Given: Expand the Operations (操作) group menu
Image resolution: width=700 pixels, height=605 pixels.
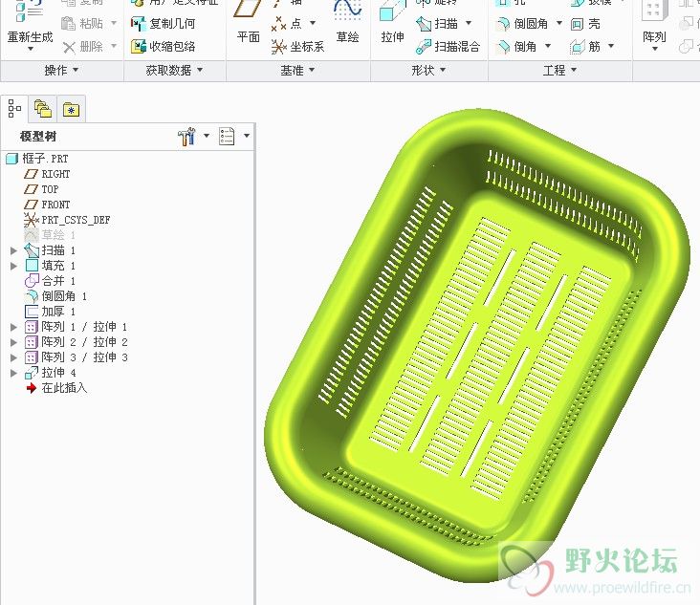Looking at the screenshot, I should (61, 70).
